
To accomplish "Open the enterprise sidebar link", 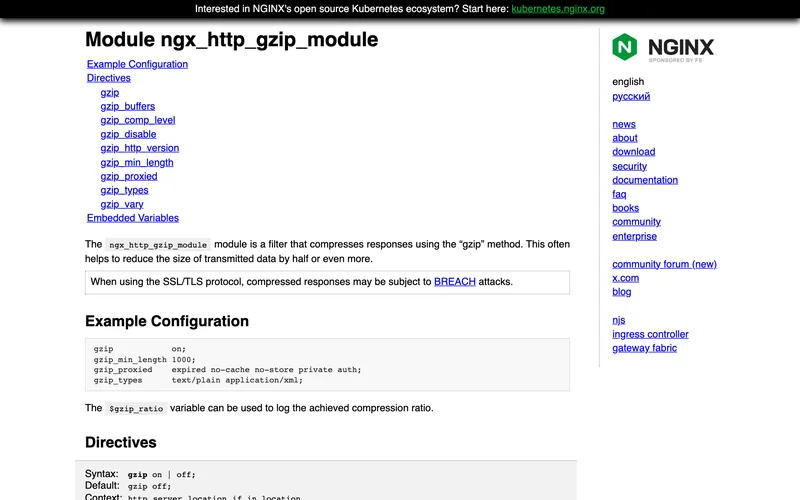I will 634,236.
